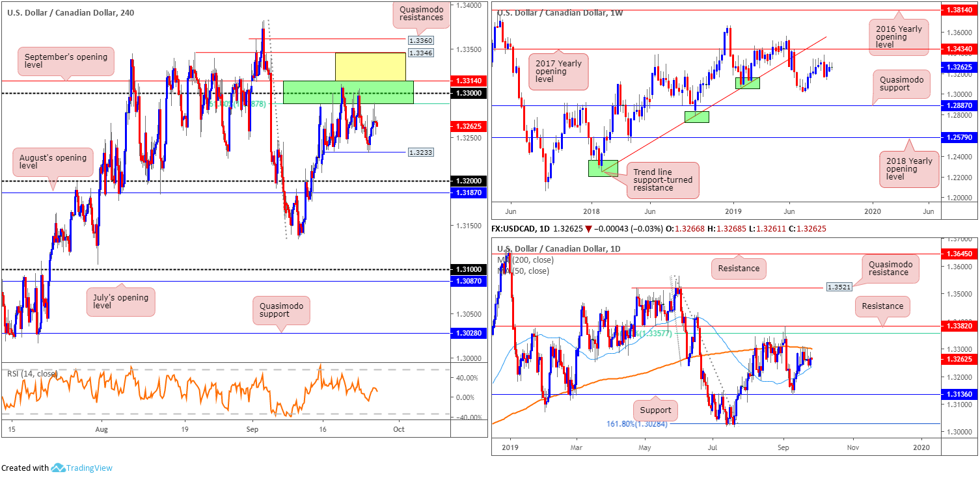Image resolution: width=980 pixels, height=478 pixels.
Task: Select the blue 1.30280 price tag
Action: (467, 332)
